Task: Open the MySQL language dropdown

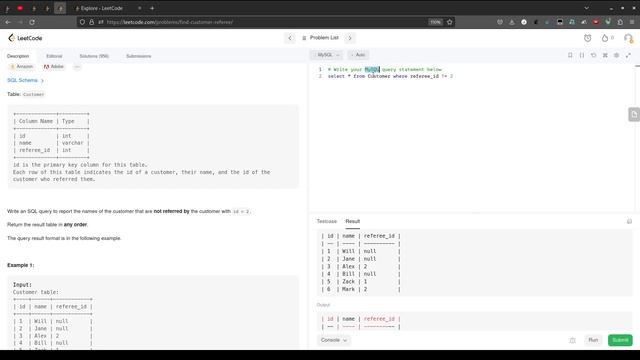Action: pos(327,55)
